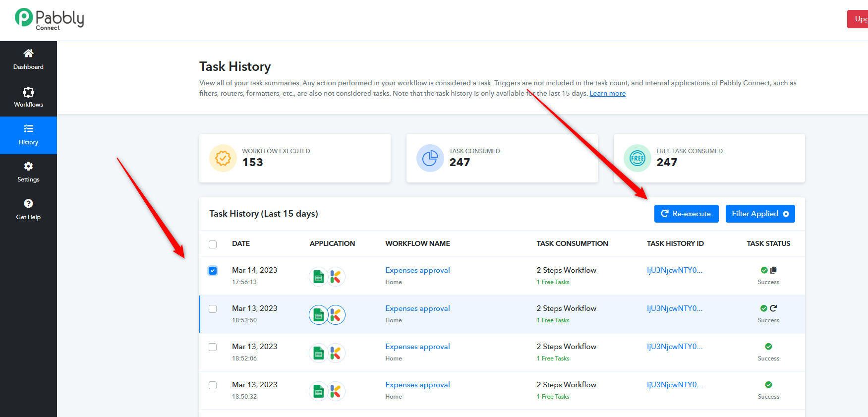This screenshot has height=417, width=868.
Task: Uncheck the Mar 14, 2023 row checkbox
Action: tap(213, 271)
